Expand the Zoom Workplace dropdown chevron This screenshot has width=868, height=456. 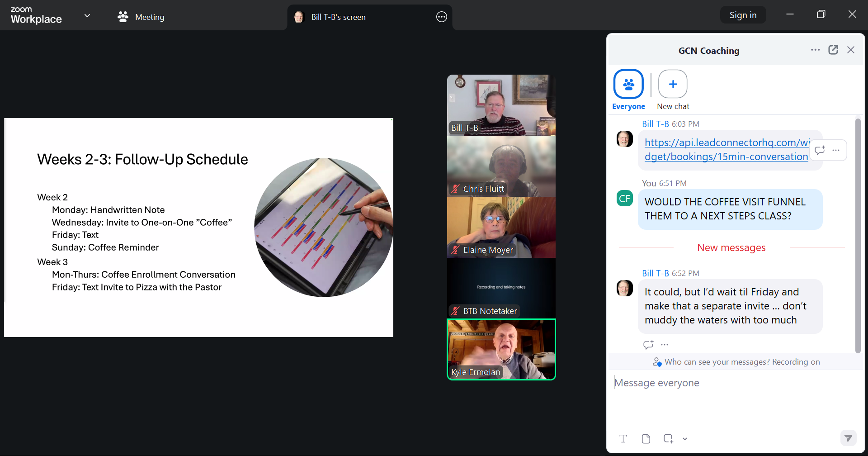pyautogui.click(x=87, y=16)
